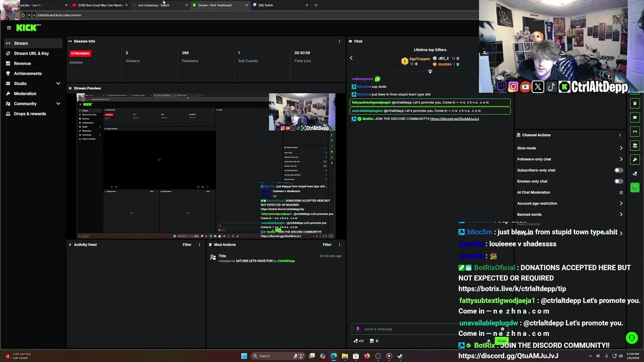The width and height of the screenshot is (644, 362).
Task: Expand Banned words settings
Action: pyautogui.click(x=570, y=215)
